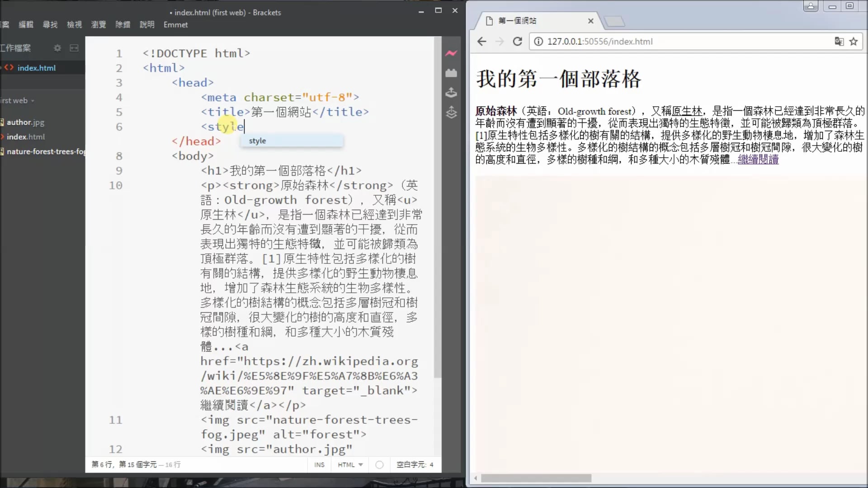The image size is (868, 488).
Task: Toggle INS insert mode in status bar
Action: pyautogui.click(x=319, y=465)
